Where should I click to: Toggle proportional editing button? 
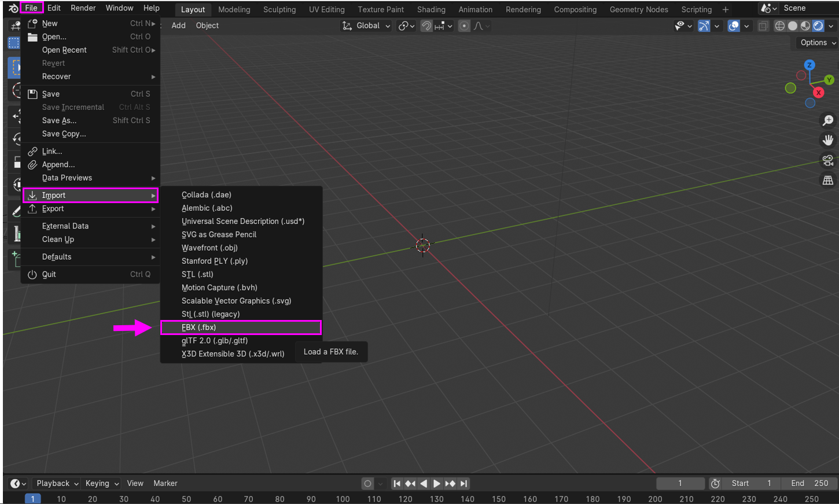[x=464, y=26]
